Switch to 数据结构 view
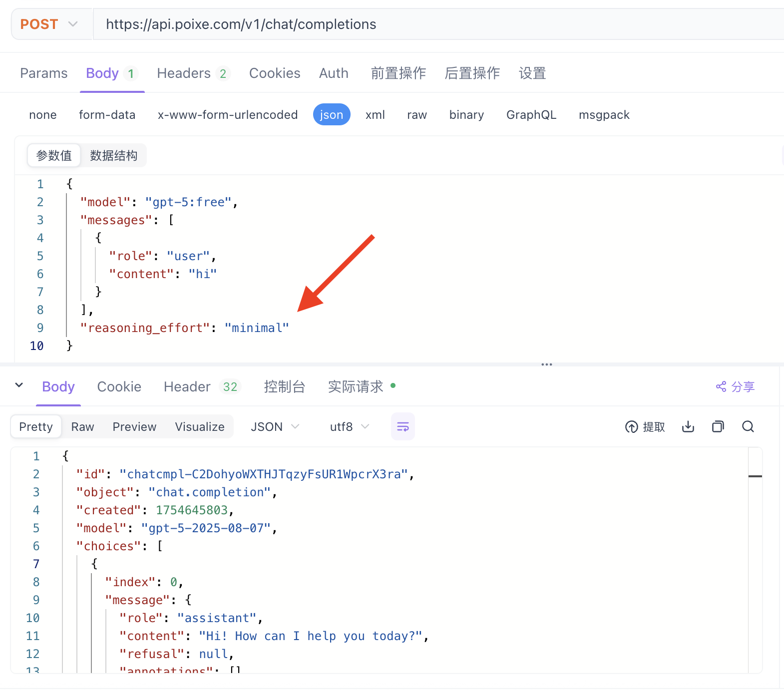 [113, 156]
